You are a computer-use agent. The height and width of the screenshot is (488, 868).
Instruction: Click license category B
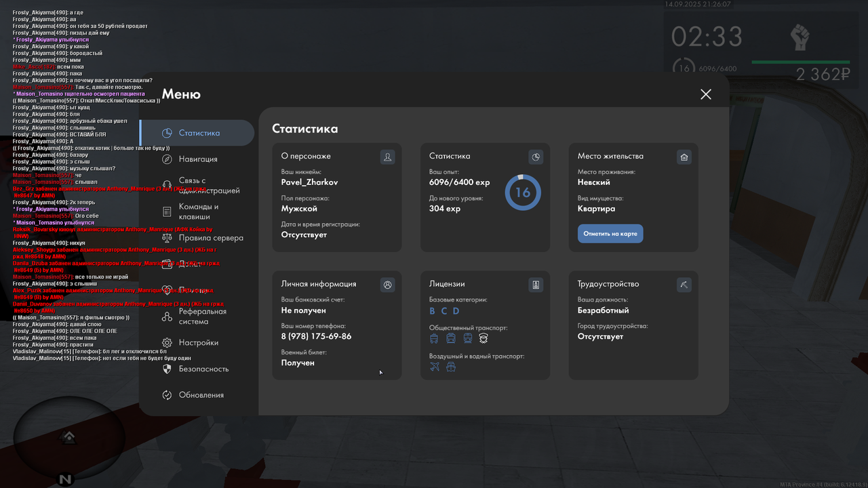[433, 311]
